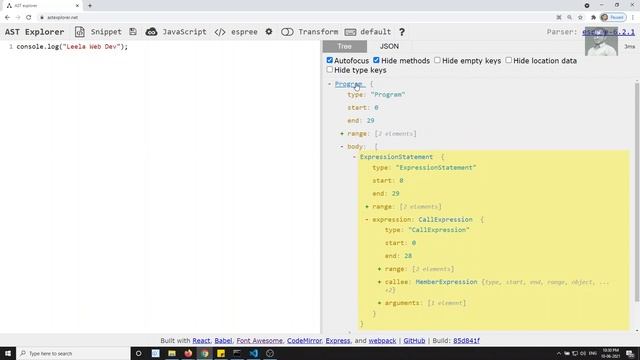Open help question mark icon
The height and width of the screenshot is (360, 640).
(x=402, y=32)
